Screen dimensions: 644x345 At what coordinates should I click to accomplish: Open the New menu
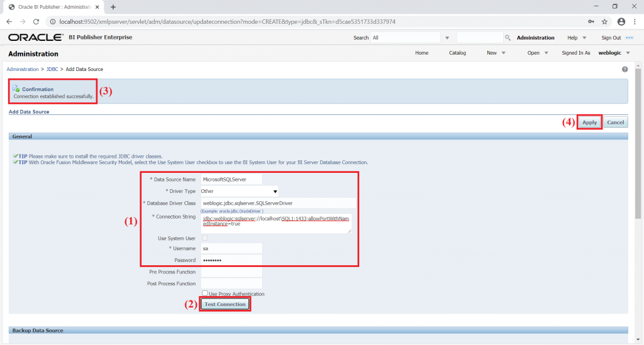(496, 53)
